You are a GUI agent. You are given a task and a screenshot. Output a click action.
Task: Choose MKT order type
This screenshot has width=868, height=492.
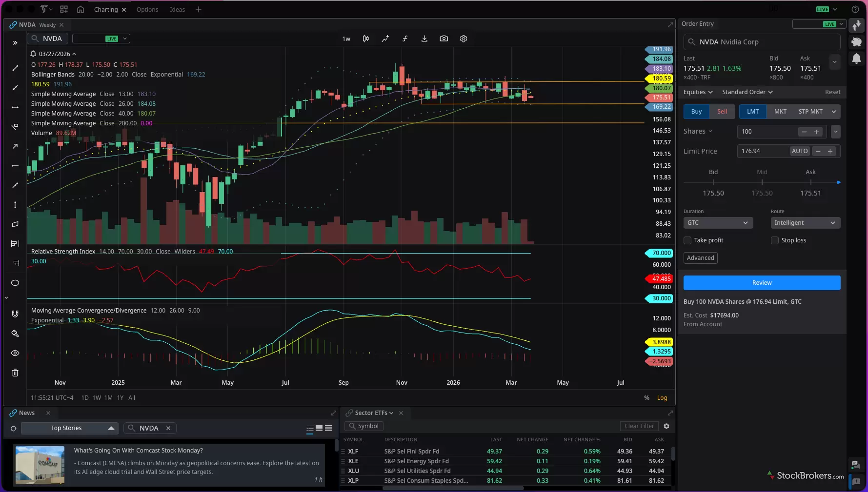tap(780, 112)
